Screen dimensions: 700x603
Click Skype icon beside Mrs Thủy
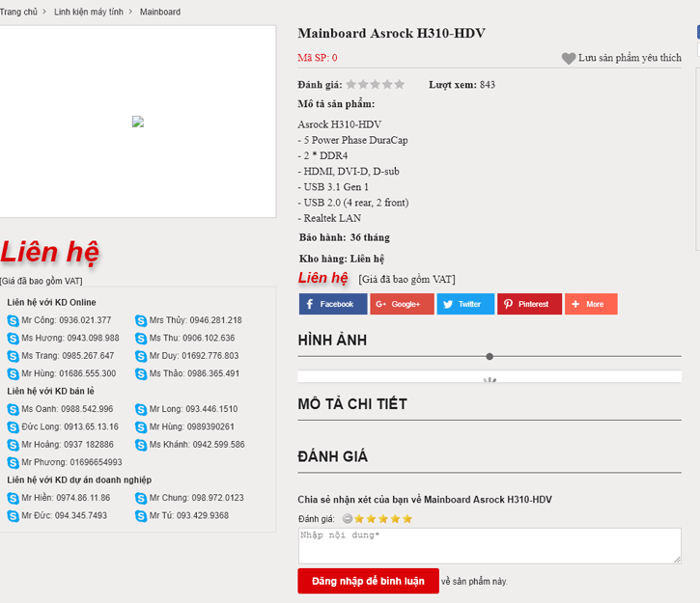pos(141,320)
